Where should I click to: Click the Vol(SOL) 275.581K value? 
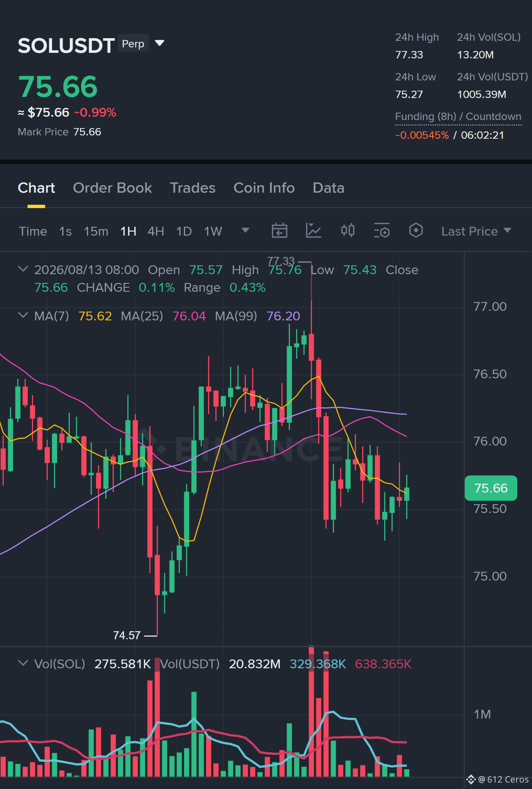coord(123,664)
